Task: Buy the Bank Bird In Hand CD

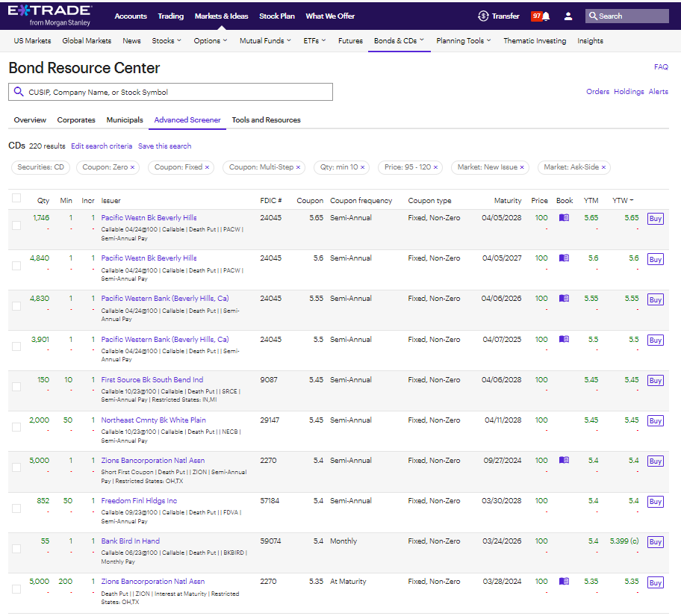Action: coord(656,542)
